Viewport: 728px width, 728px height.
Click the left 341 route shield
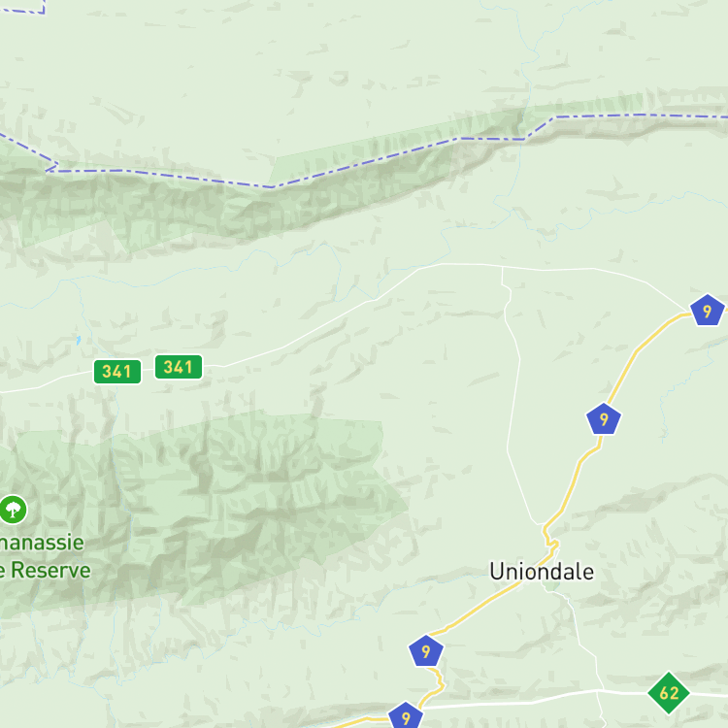pyautogui.click(x=117, y=372)
